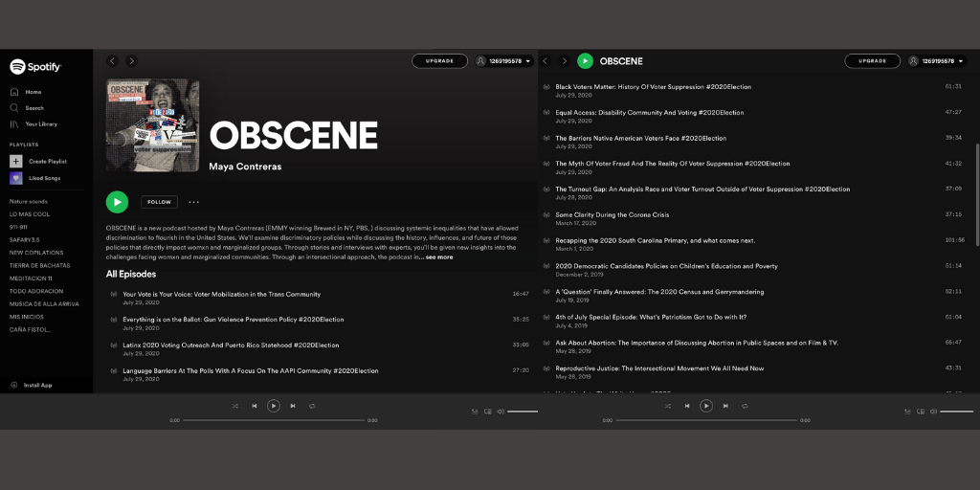
Task: Go forward in the right window
Action: point(565,60)
